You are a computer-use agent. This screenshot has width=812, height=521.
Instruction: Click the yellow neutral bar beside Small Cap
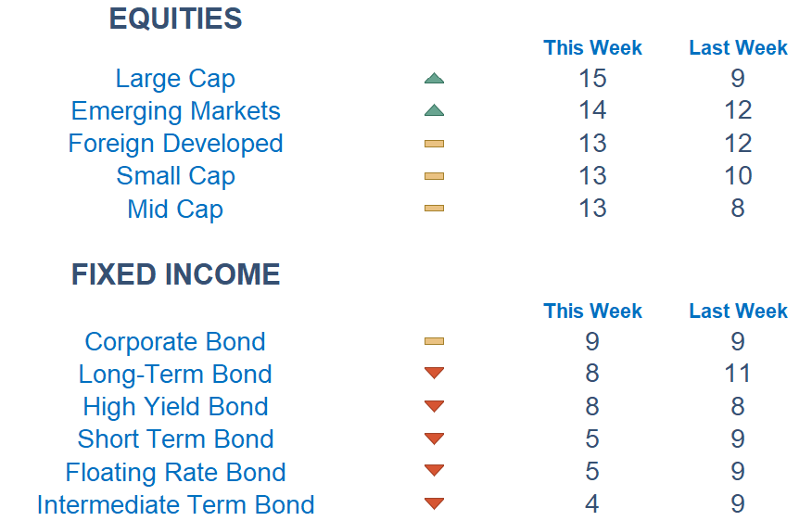pos(434,176)
